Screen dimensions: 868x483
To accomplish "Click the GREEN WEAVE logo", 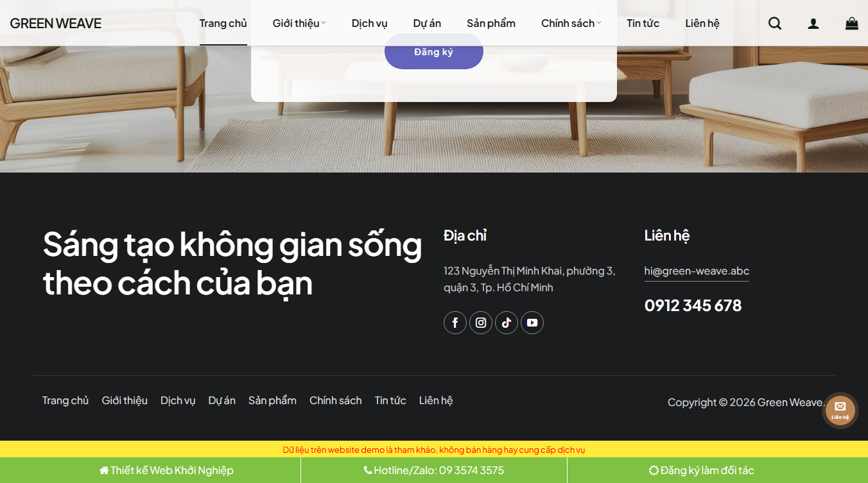I will click(x=56, y=23).
